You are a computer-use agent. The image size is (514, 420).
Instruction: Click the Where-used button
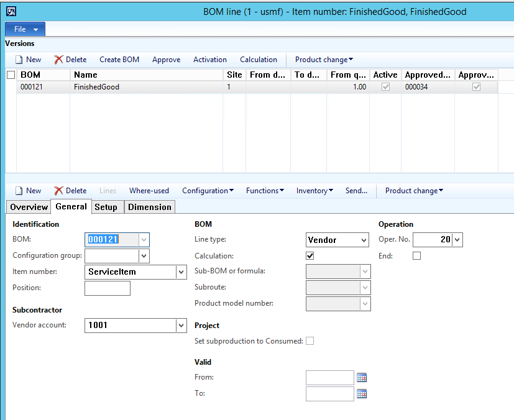149,191
